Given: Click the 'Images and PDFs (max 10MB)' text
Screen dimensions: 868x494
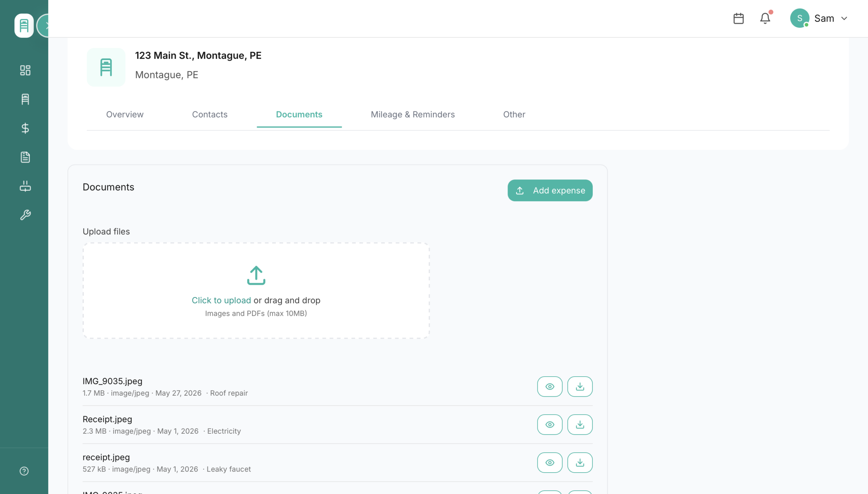Looking at the screenshot, I should [256, 313].
